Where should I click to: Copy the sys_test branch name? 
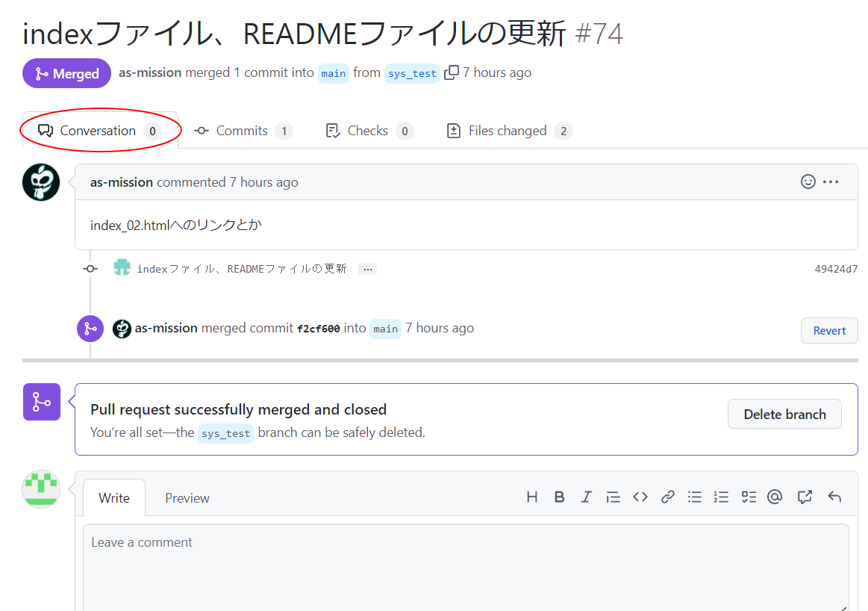coord(452,73)
